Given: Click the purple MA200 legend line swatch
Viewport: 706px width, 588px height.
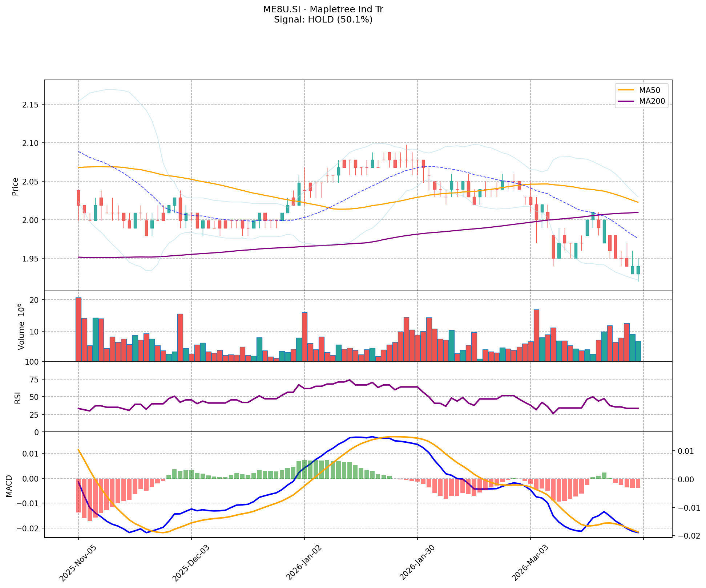Looking at the screenshot, I should (626, 101).
